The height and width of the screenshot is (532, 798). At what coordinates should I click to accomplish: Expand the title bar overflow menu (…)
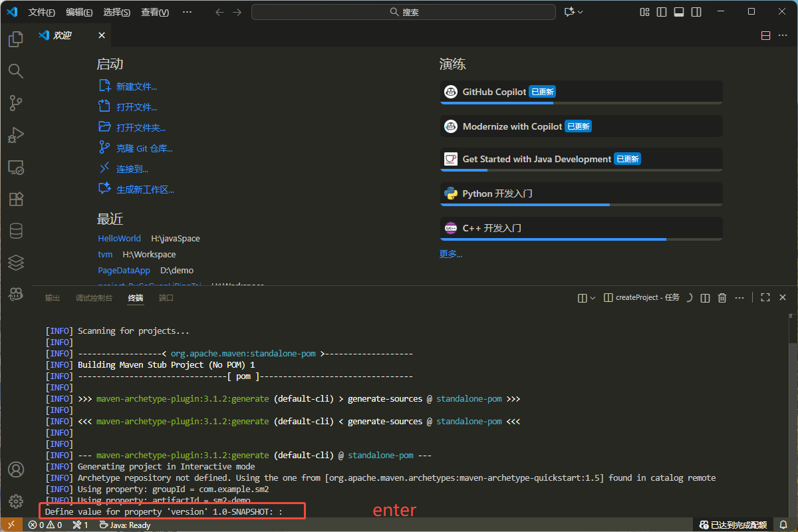pyautogui.click(x=187, y=12)
